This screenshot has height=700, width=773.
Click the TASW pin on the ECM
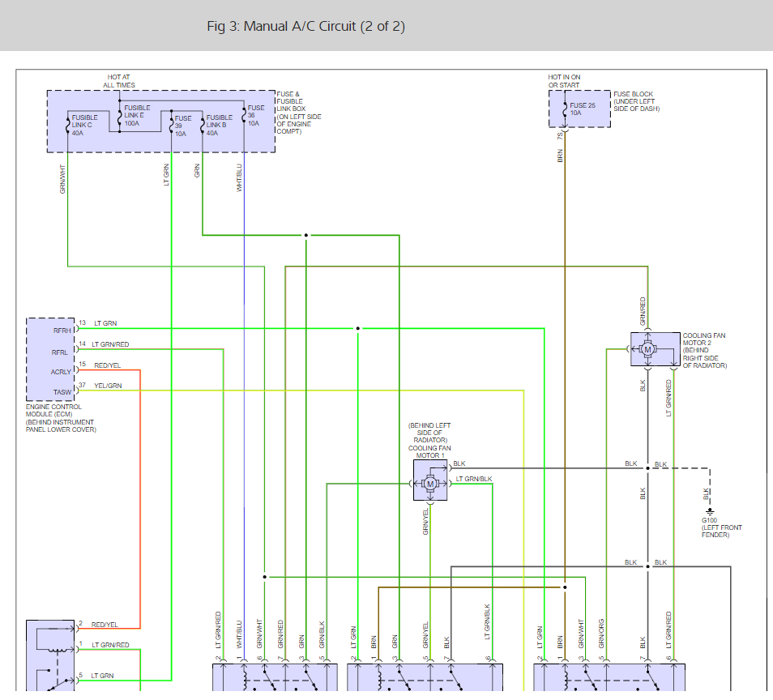[x=62, y=392]
